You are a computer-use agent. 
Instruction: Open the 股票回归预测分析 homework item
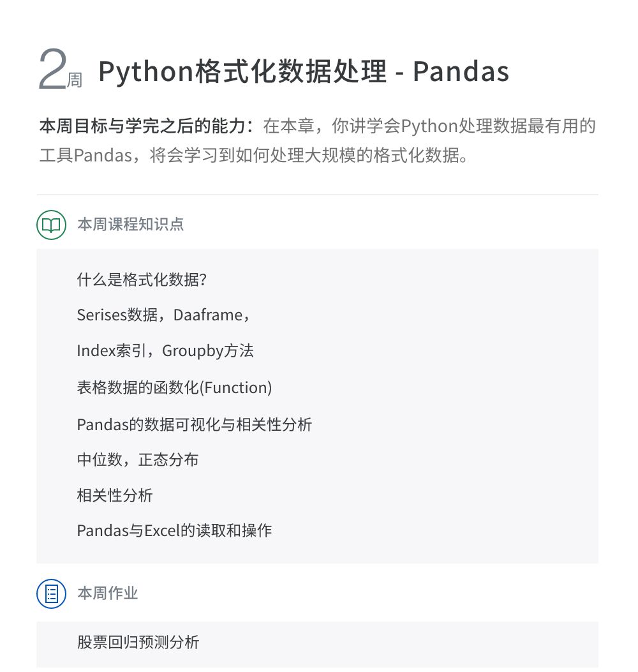coord(138,642)
